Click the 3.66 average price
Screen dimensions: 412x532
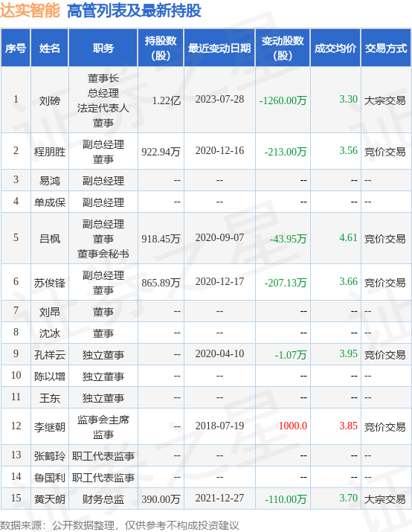click(x=348, y=281)
